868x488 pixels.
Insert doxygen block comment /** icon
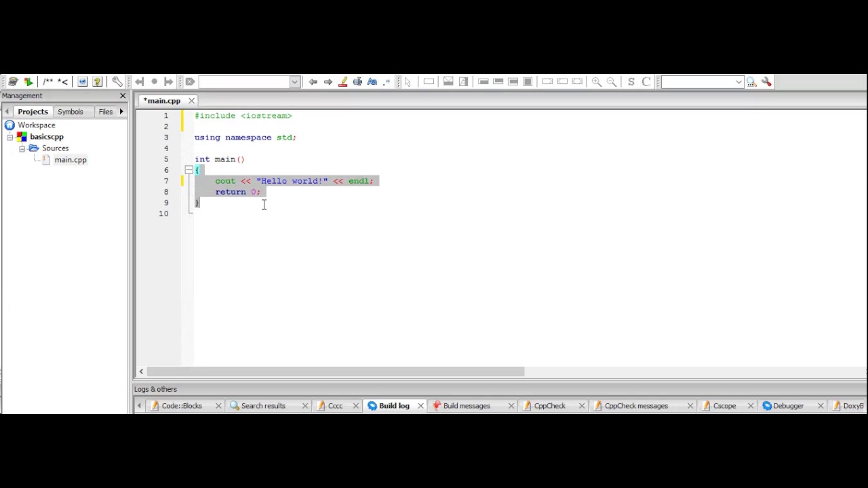[x=47, y=81]
